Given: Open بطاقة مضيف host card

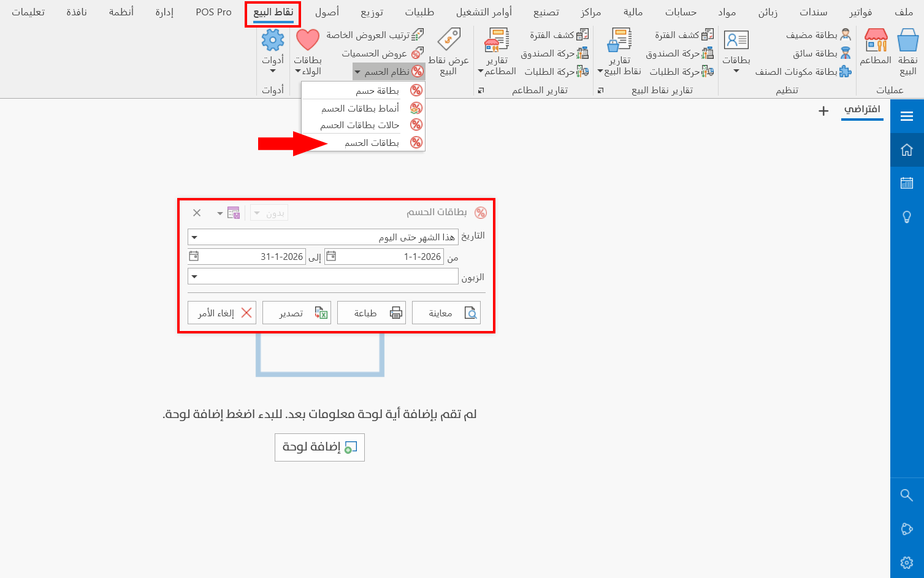Looking at the screenshot, I should (x=819, y=35).
